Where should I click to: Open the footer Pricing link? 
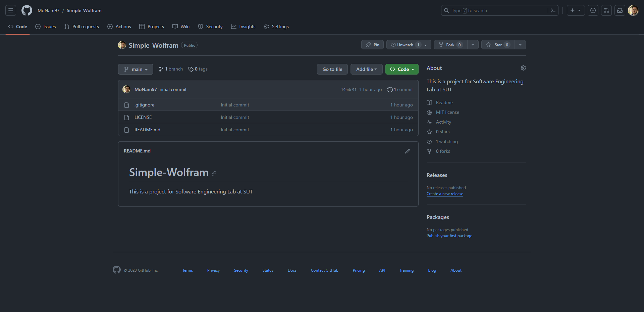(359, 270)
